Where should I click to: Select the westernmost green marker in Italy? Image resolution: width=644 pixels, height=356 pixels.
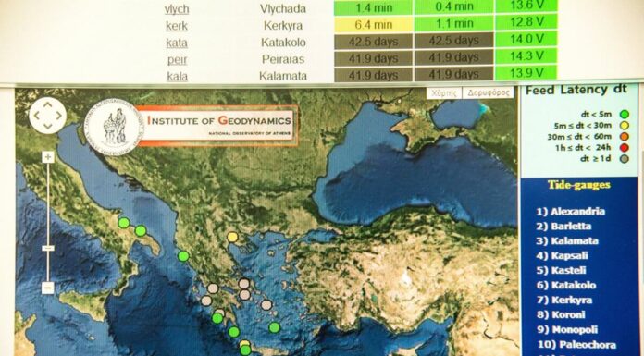pyautogui.click(x=124, y=223)
